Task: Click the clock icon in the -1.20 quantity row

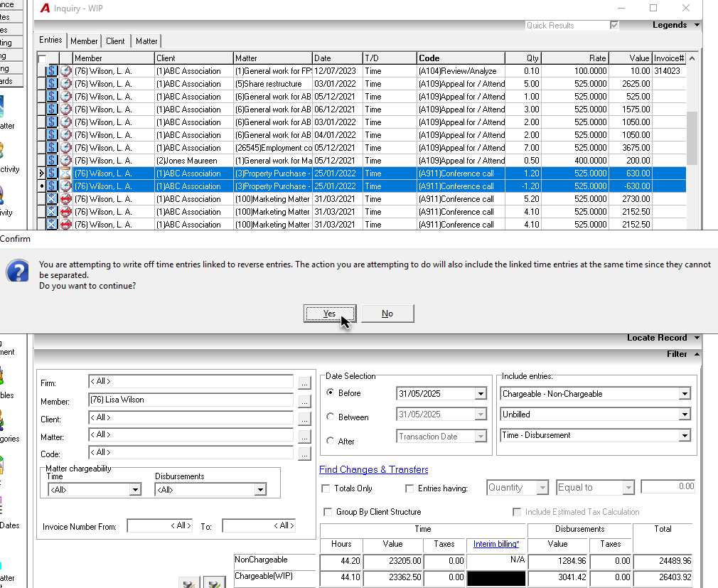Action: pyautogui.click(x=66, y=186)
